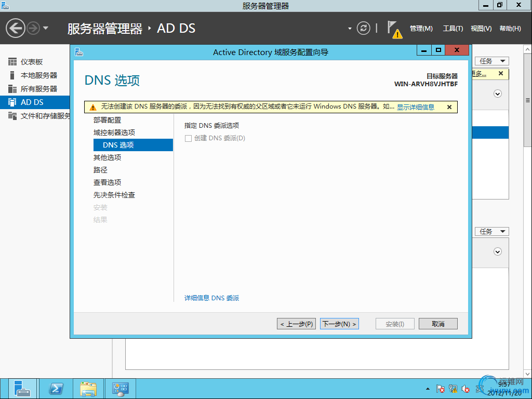Screen dimensions: 532x399
Task: Select AD DS in the sidebar
Action: (x=35, y=102)
